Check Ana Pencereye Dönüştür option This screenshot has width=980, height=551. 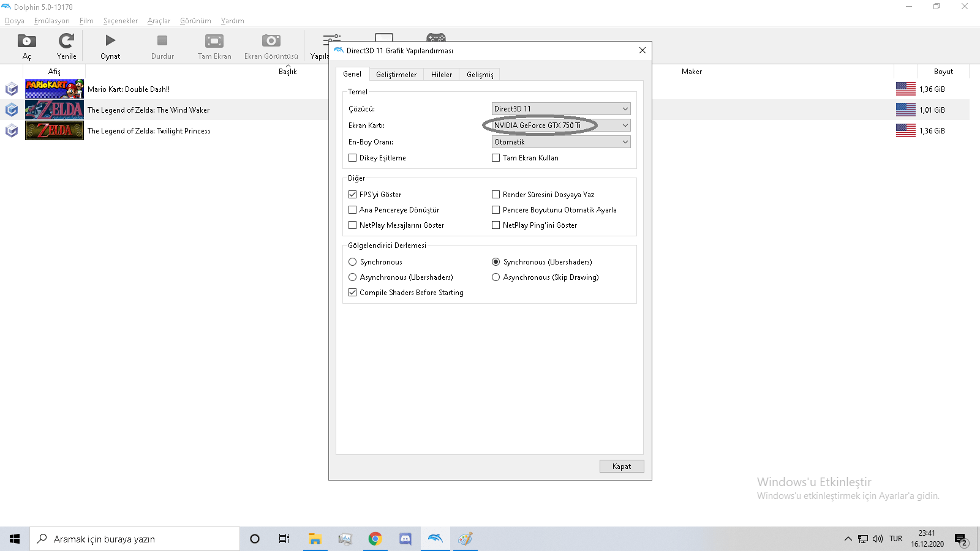point(353,210)
